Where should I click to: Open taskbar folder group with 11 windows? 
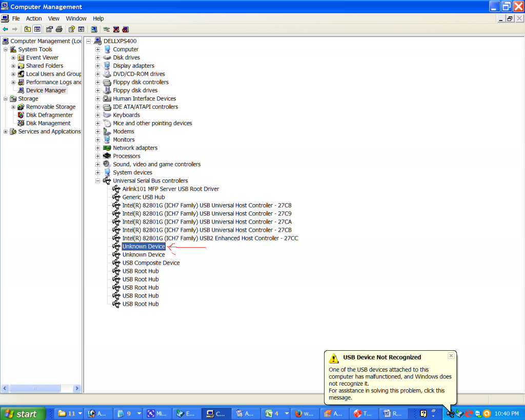click(x=70, y=414)
